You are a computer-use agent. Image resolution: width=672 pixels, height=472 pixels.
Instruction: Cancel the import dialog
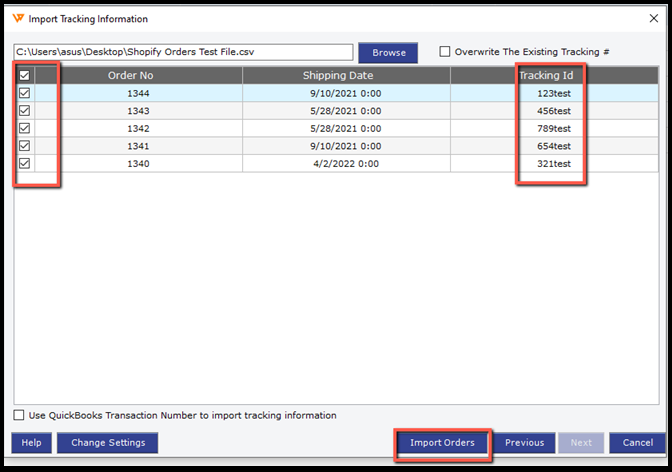637,442
